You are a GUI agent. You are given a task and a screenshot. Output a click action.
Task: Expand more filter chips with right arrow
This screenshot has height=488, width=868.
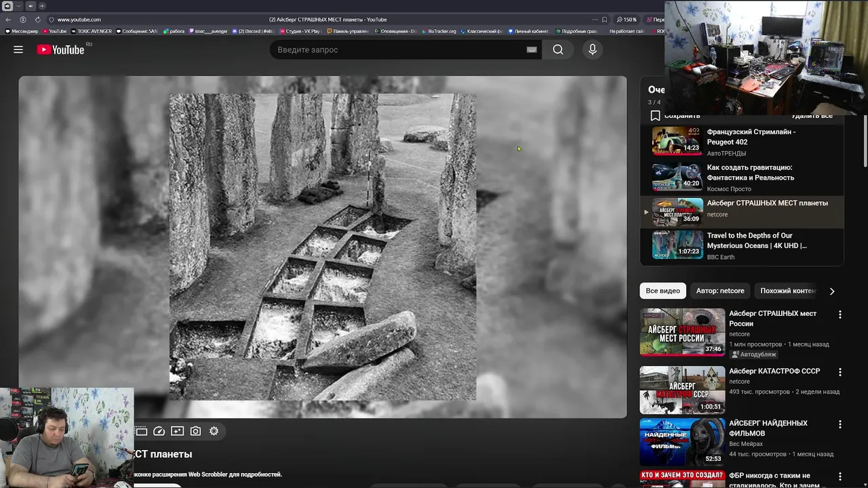coord(832,291)
